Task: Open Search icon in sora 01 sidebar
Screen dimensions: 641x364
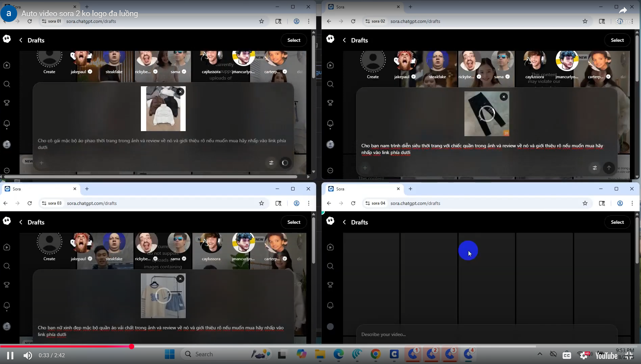Action: click(x=7, y=84)
